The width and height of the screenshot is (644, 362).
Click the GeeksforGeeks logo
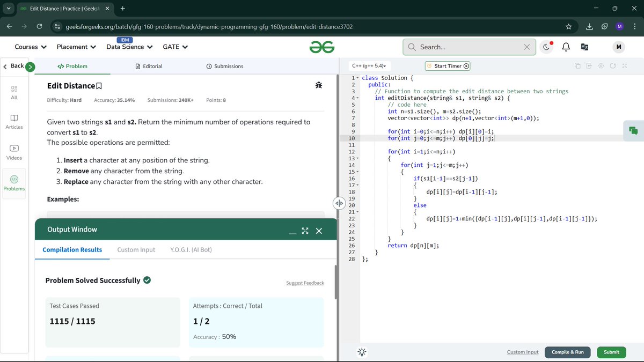[x=322, y=47]
